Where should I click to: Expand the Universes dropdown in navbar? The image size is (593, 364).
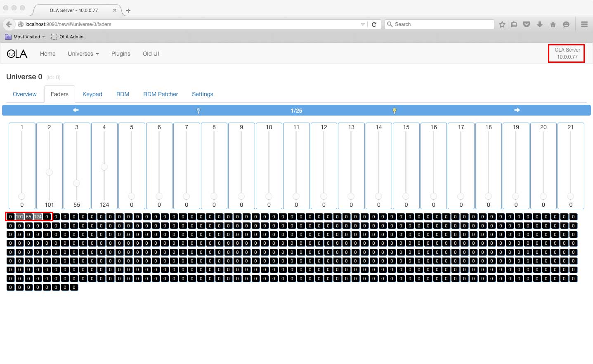click(x=83, y=54)
